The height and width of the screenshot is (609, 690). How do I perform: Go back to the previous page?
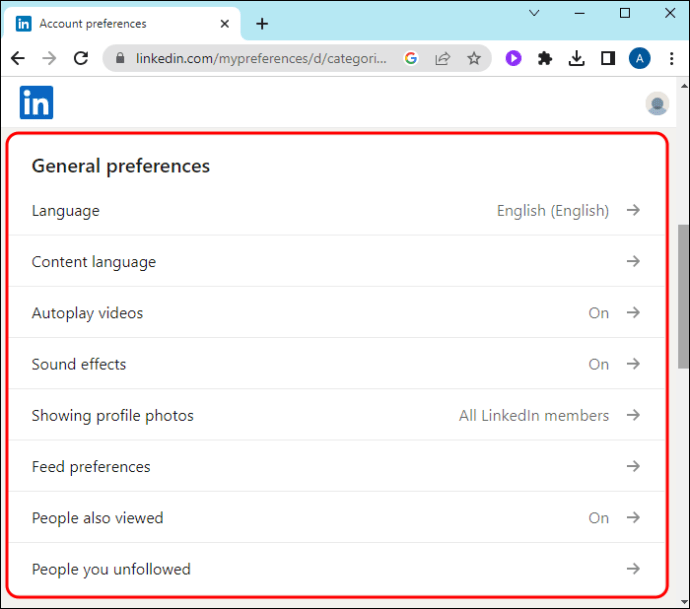point(18,58)
